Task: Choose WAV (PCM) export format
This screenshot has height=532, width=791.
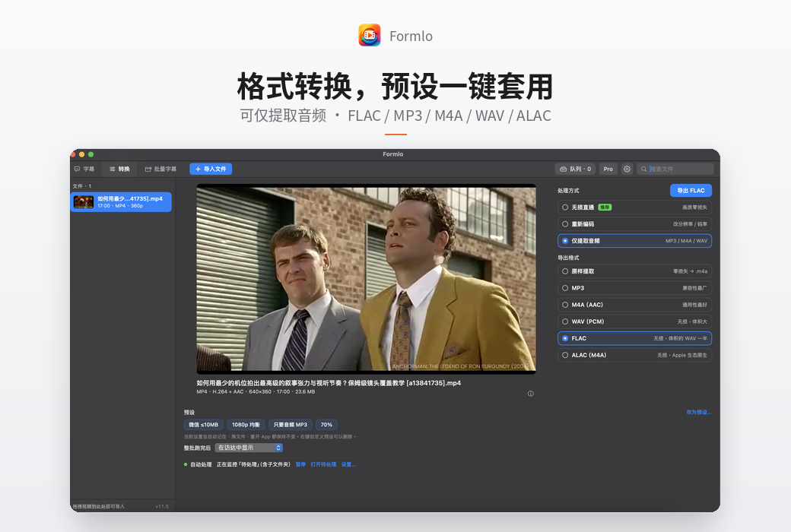Action: click(634, 321)
